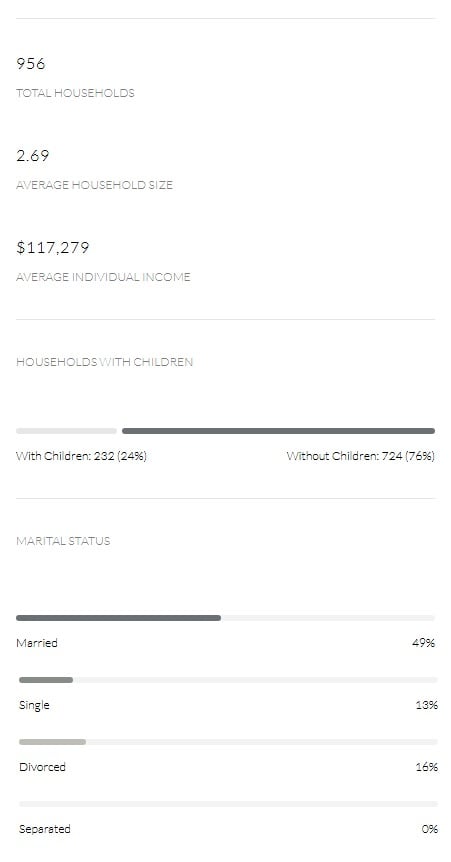Click the Married percentage bar

point(226,618)
